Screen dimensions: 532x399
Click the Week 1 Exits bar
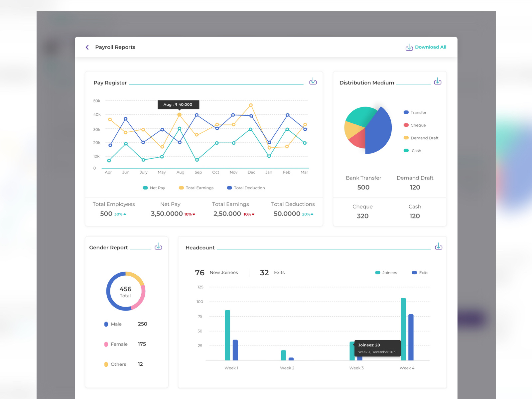click(x=235, y=350)
